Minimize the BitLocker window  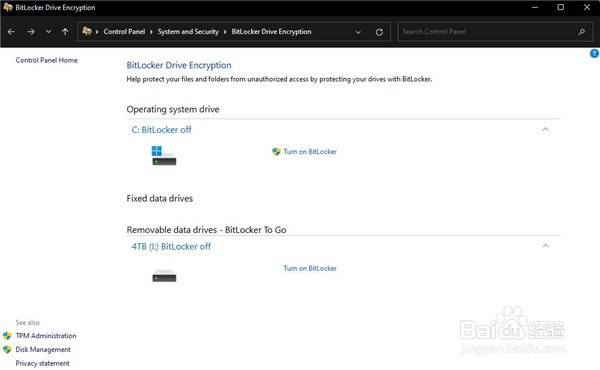(535, 7)
